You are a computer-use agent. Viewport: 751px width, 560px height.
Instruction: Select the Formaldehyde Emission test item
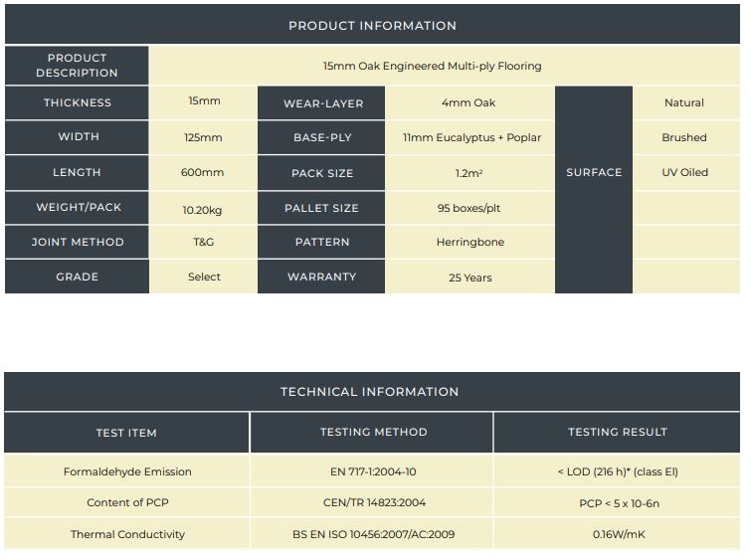tap(127, 471)
